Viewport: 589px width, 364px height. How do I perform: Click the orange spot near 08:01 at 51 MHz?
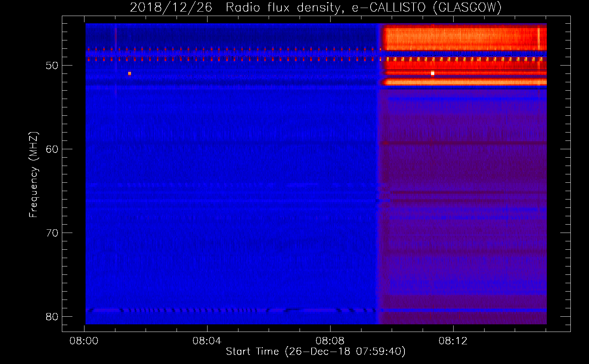(129, 74)
